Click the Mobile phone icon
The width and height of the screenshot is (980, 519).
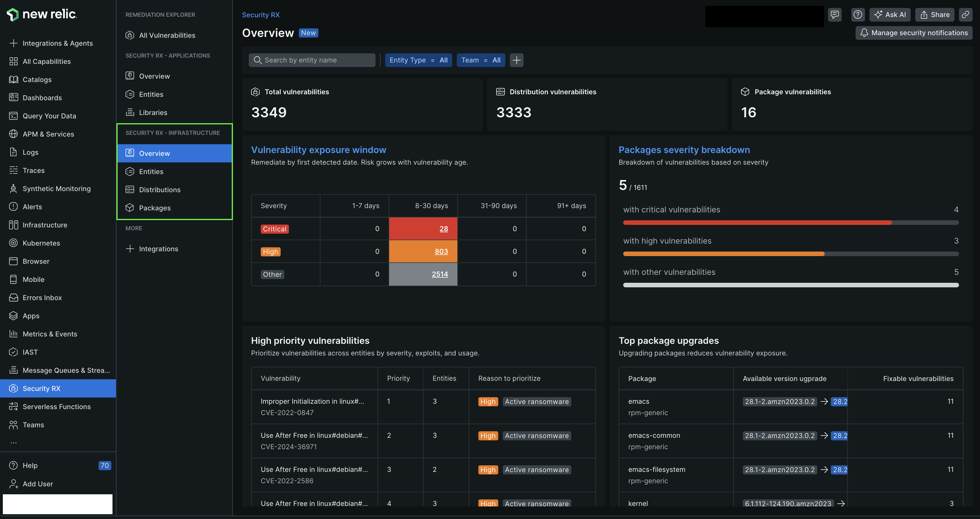(13, 279)
